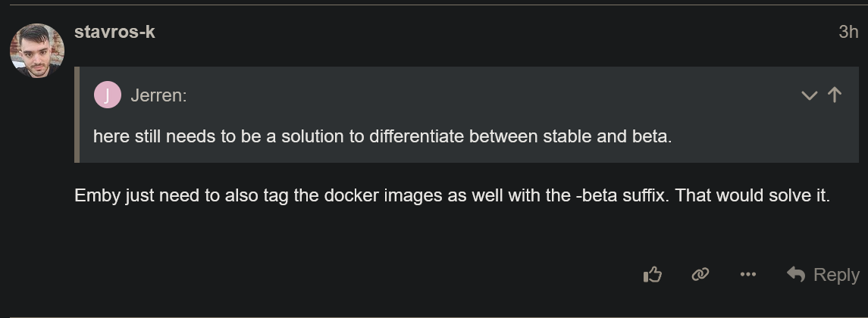Click the 3h post timestamp

click(x=848, y=32)
